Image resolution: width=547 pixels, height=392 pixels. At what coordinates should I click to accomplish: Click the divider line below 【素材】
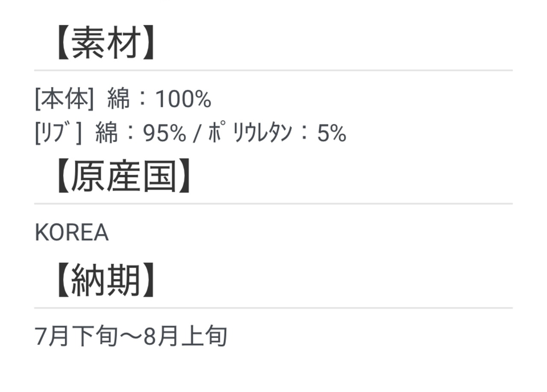(x=273, y=70)
